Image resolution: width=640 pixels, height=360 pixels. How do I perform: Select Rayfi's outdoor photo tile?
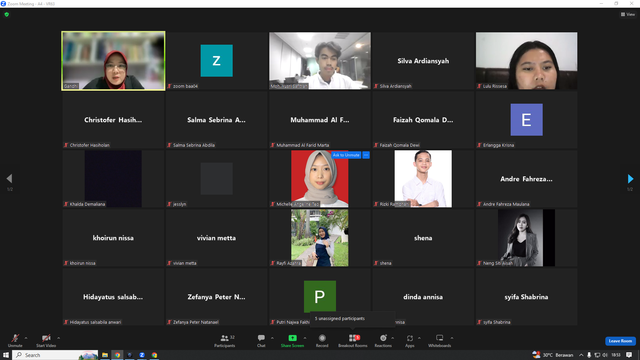320,238
